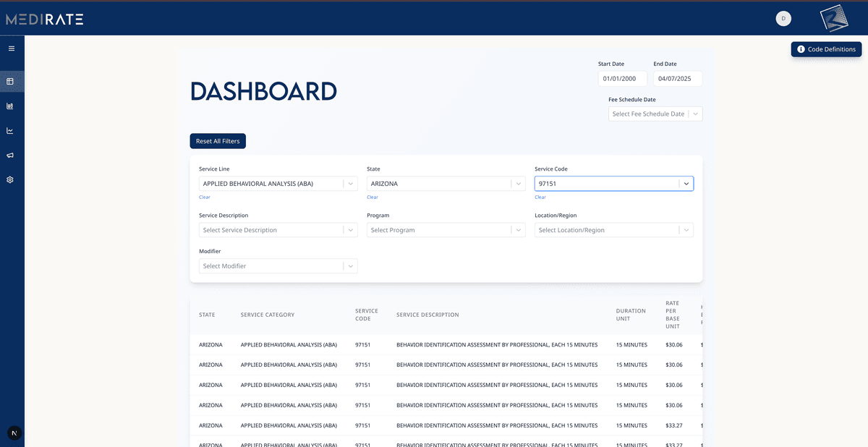Open the line chart sidebar icon
The height and width of the screenshot is (447, 868).
pos(10,131)
